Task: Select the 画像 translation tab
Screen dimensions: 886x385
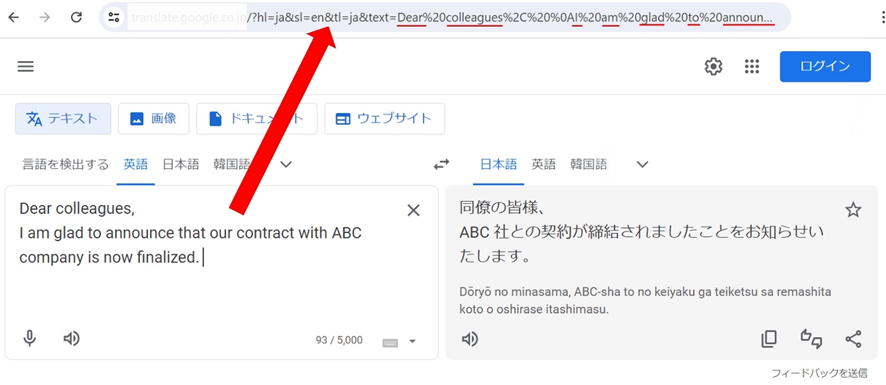Action: tap(154, 119)
